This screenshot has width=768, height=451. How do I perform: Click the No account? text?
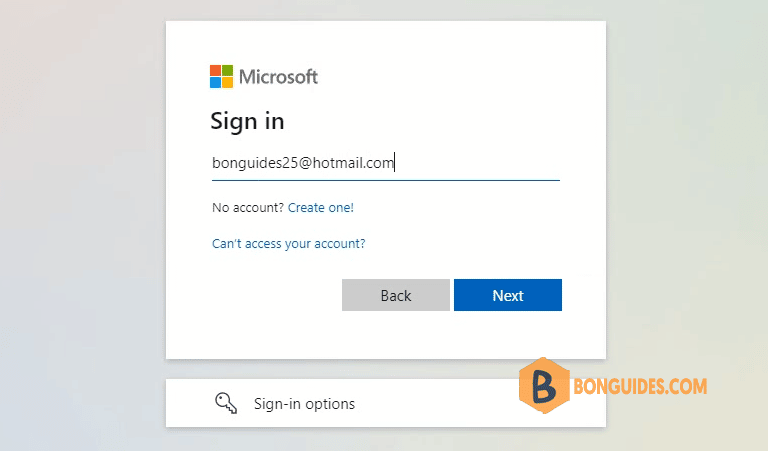click(x=248, y=208)
